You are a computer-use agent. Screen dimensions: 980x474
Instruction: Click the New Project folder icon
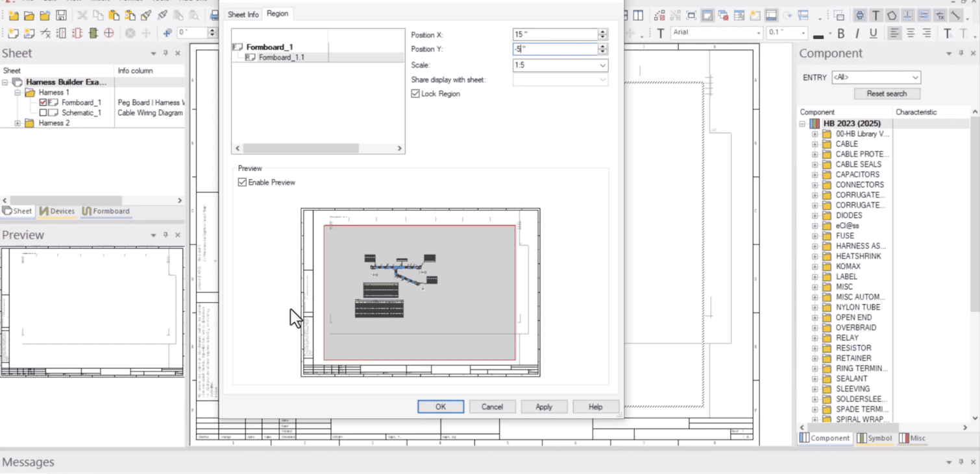14,16
